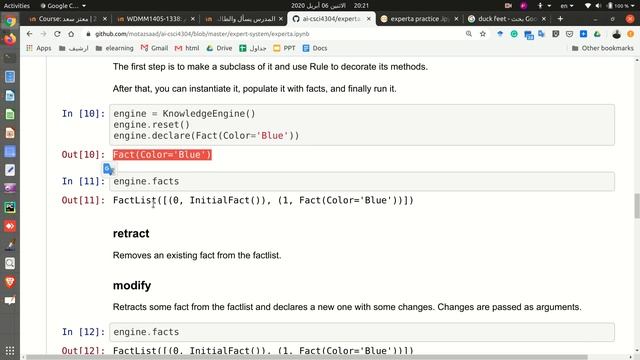Open the files manager icon in dock
This screenshot has height=360, width=640.
(10, 77)
